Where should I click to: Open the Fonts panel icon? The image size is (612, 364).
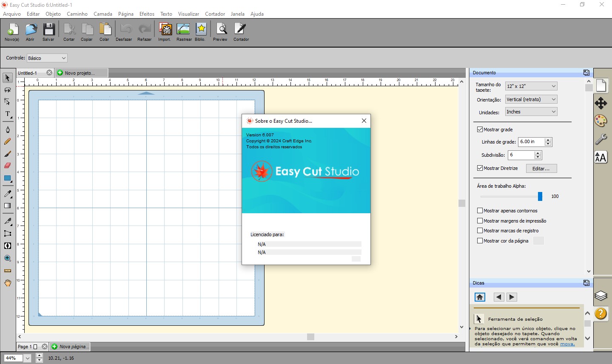coord(601,157)
